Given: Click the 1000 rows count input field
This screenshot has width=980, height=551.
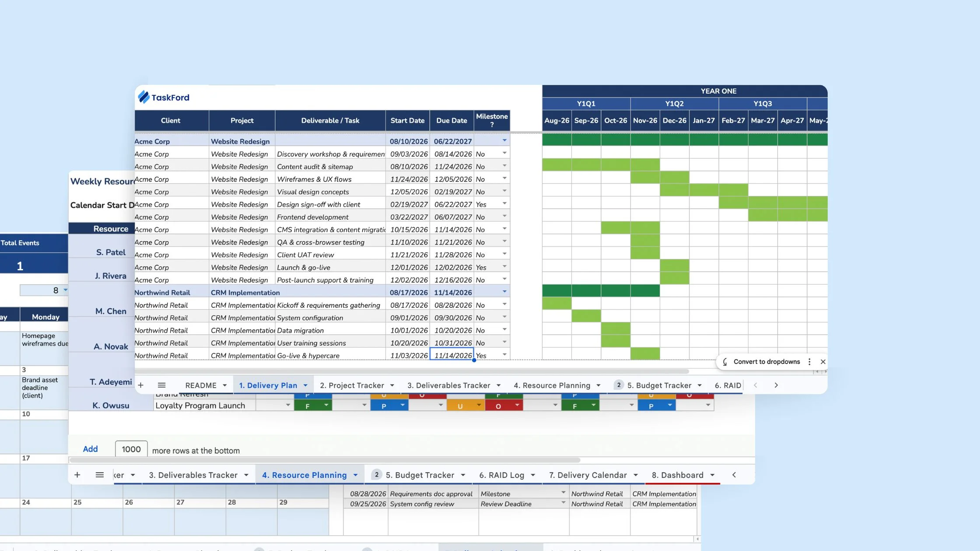Looking at the screenshot, I should (x=131, y=449).
